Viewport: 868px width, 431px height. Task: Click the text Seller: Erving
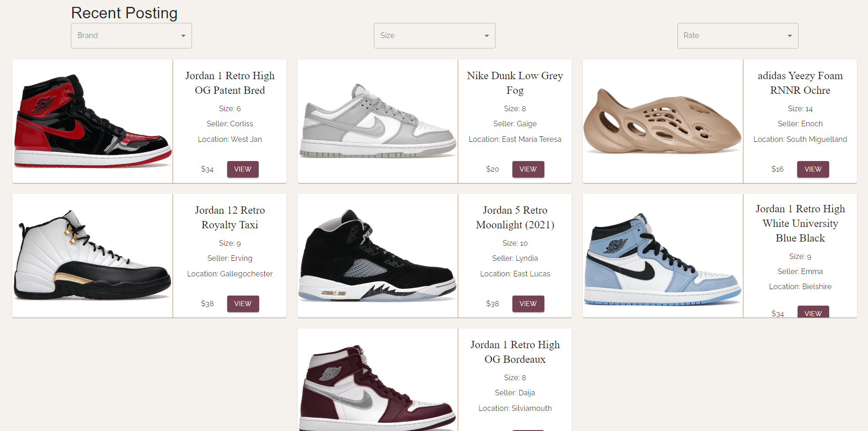(230, 258)
